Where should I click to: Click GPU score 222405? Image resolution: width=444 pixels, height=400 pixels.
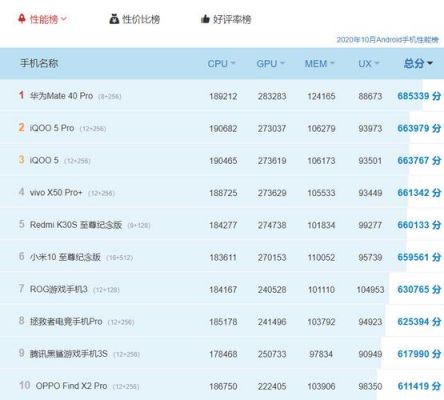tap(272, 386)
